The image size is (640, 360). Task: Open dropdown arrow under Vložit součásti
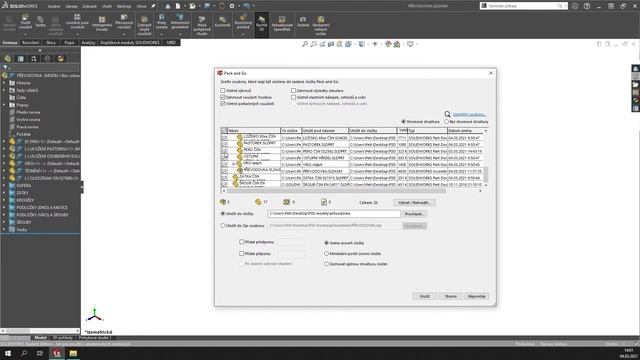(x=25, y=34)
